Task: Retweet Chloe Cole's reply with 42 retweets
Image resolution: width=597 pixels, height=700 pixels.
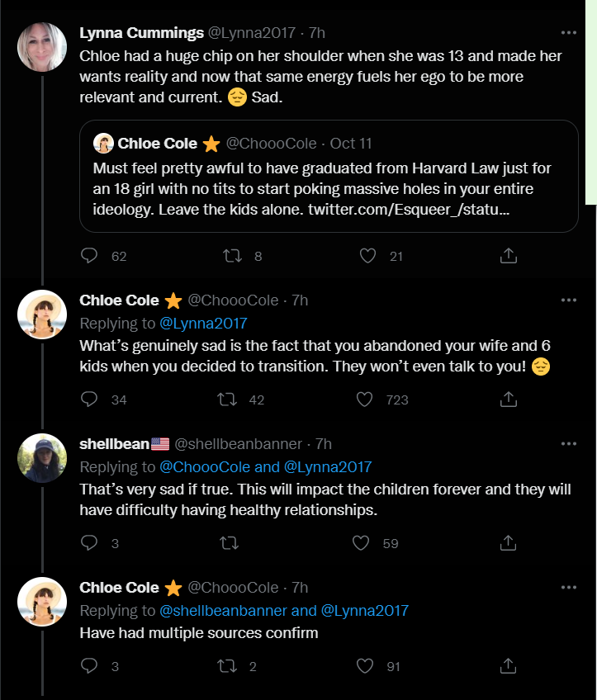Action: (x=227, y=399)
